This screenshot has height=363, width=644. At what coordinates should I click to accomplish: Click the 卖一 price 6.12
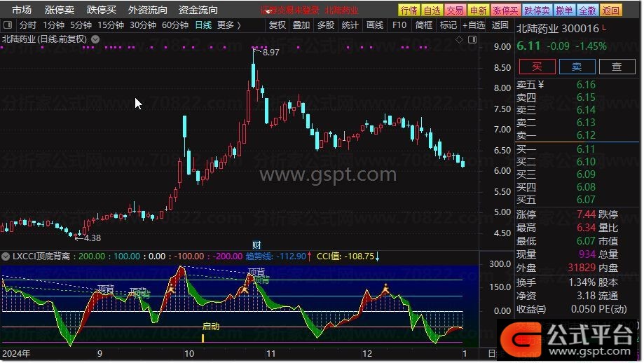[586, 135]
